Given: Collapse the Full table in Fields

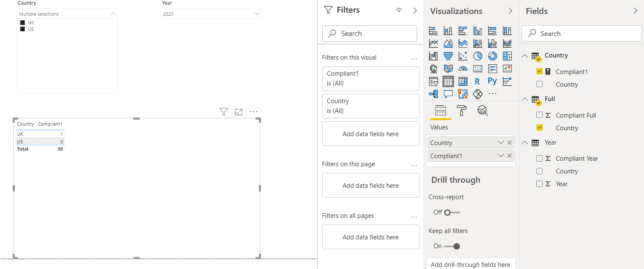Looking at the screenshot, I should pyautogui.click(x=525, y=99).
